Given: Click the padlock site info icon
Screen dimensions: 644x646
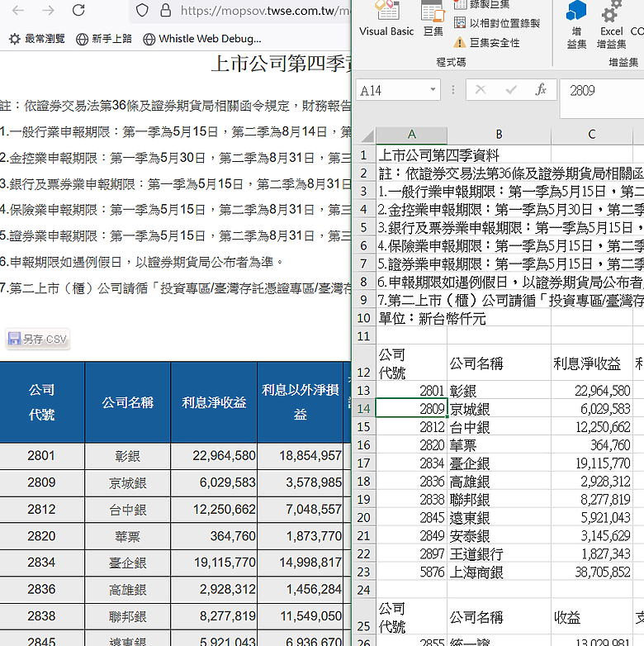Looking at the screenshot, I should [165, 10].
